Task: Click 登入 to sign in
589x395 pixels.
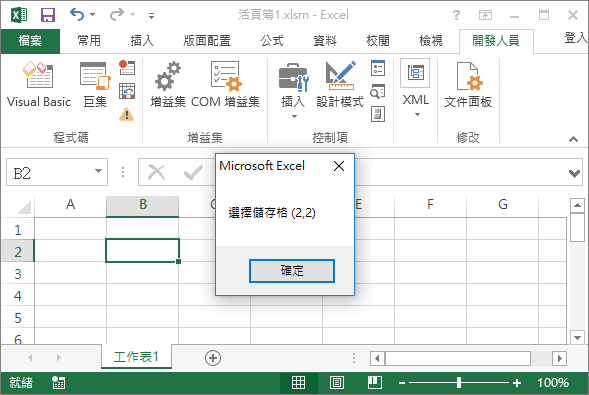Action: pos(576,38)
